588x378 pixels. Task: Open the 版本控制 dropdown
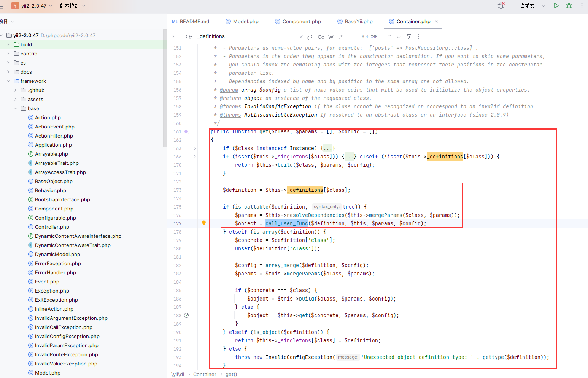click(73, 6)
